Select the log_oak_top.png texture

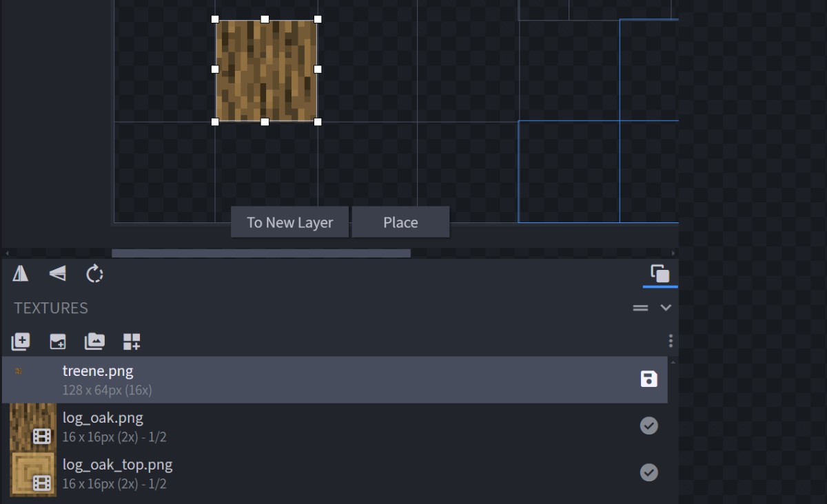pyautogui.click(x=334, y=473)
